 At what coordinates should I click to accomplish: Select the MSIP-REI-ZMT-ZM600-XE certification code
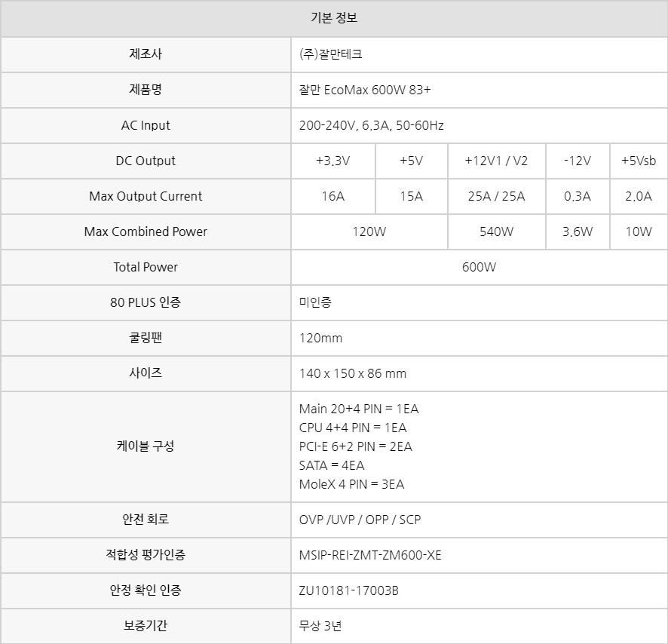(370, 555)
